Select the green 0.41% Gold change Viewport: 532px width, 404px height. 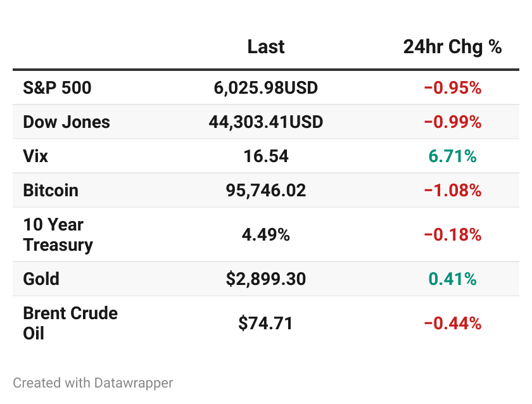click(452, 279)
